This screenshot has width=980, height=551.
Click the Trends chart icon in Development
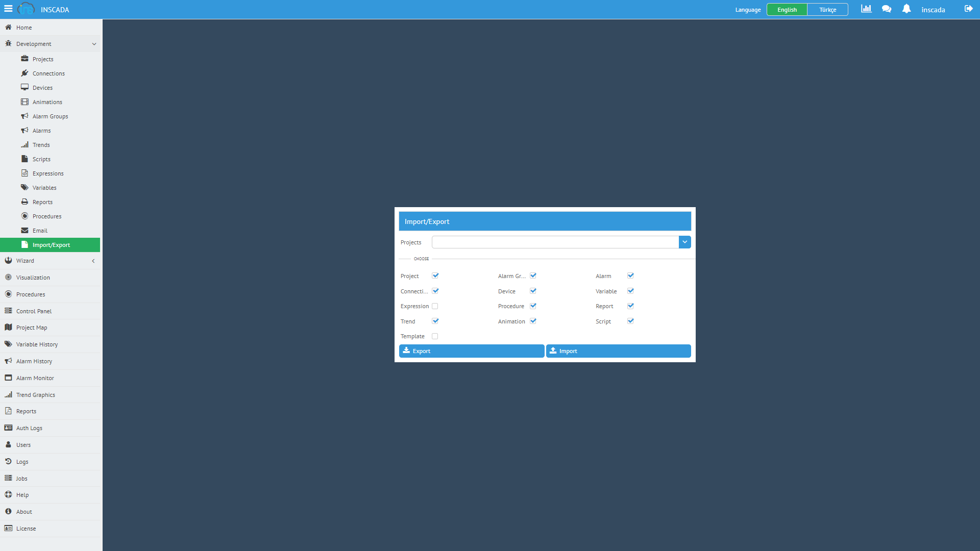[24, 144]
